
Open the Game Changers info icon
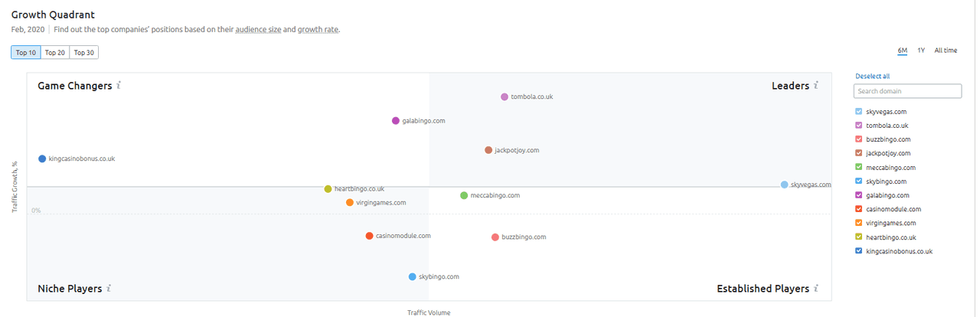[119, 86]
